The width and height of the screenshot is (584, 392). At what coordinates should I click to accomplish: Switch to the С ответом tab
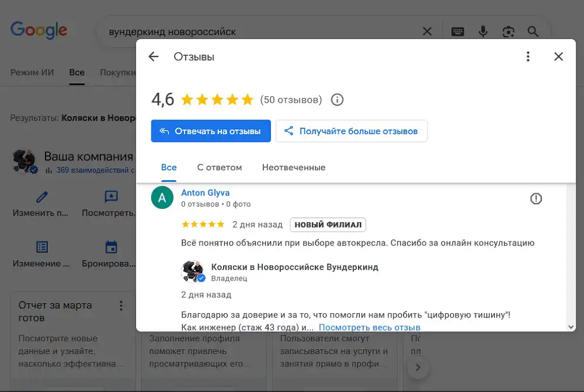click(x=220, y=167)
